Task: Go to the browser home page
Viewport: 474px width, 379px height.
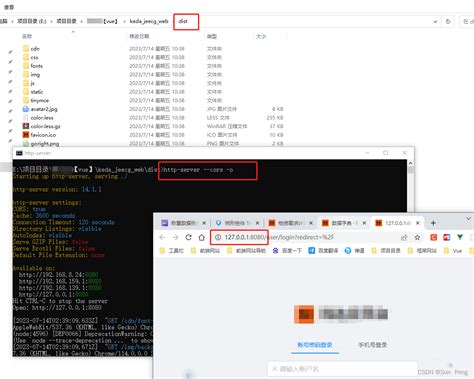Action: (x=201, y=237)
